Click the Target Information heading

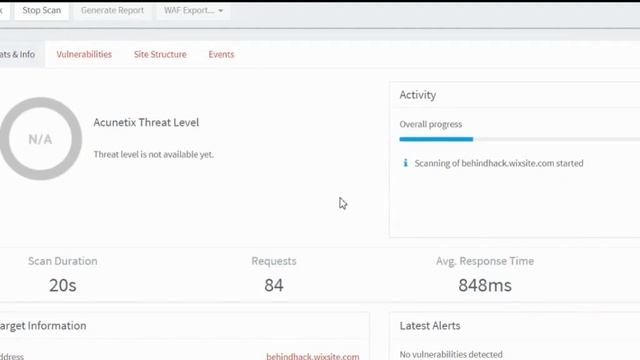pyautogui.click(x=43, y=326)
